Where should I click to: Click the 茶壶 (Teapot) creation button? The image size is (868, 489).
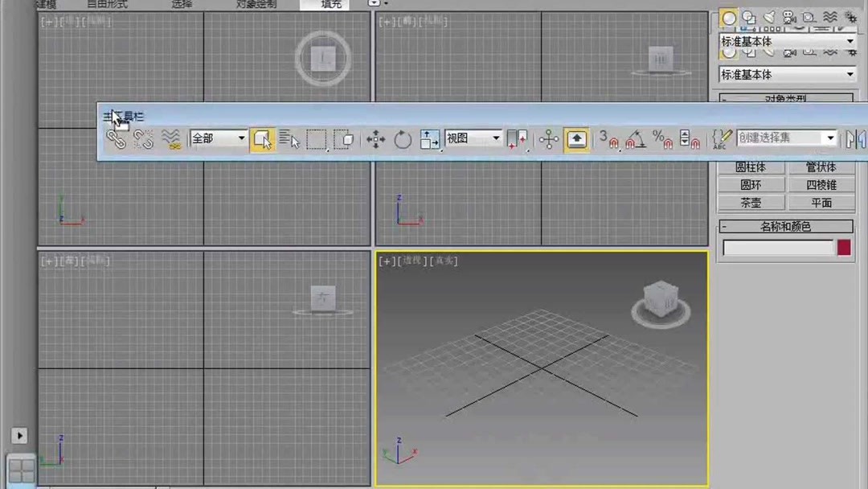(x=752, y=202)
